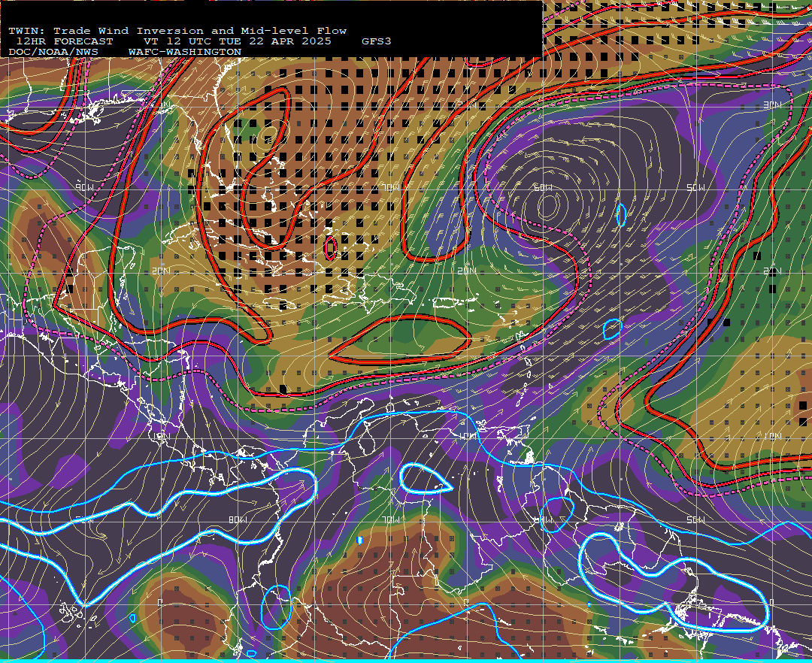Click the cyan teardrop contour over Venezuela

click(426, 479)
